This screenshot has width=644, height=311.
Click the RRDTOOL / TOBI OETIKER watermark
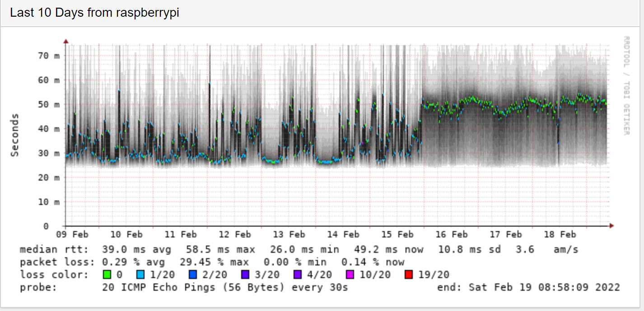click(626, 85)
